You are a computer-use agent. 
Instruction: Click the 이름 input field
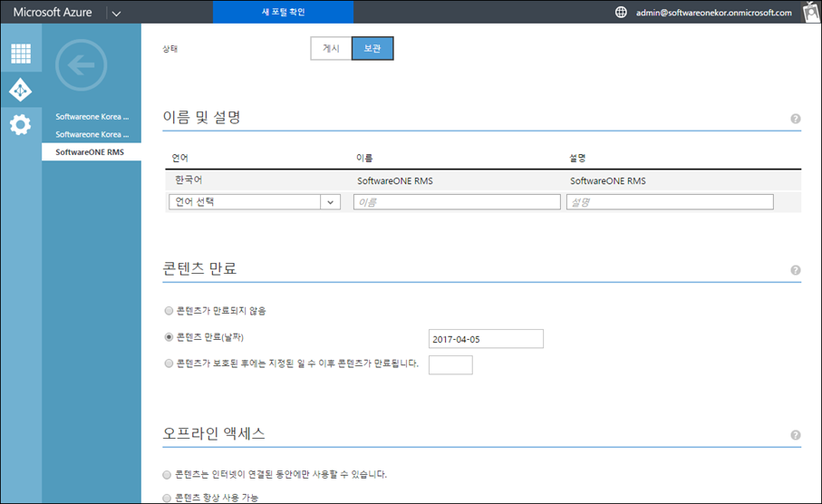click(x=457, y=202)
